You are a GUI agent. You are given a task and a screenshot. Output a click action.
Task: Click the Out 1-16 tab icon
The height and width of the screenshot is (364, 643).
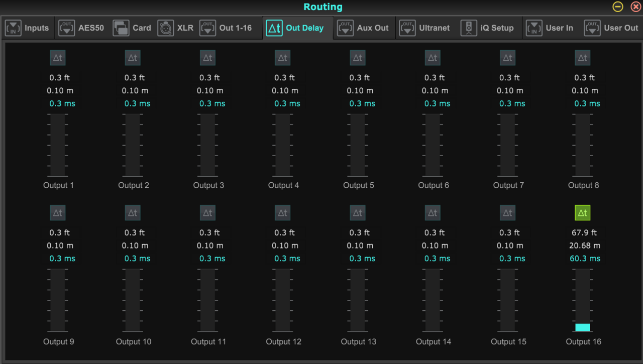[208, 28]
